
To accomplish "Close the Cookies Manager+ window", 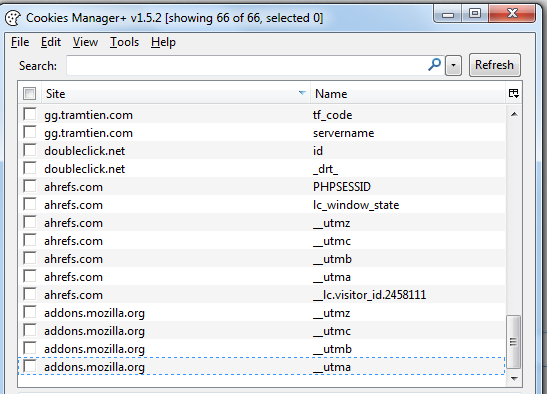I will pyautogui.click(x=512, y=14).
